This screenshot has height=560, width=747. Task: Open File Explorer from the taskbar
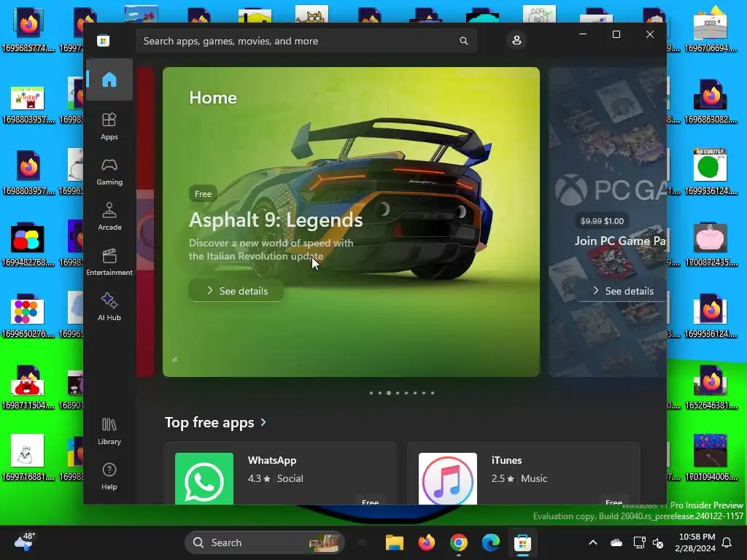click(395, 542)
